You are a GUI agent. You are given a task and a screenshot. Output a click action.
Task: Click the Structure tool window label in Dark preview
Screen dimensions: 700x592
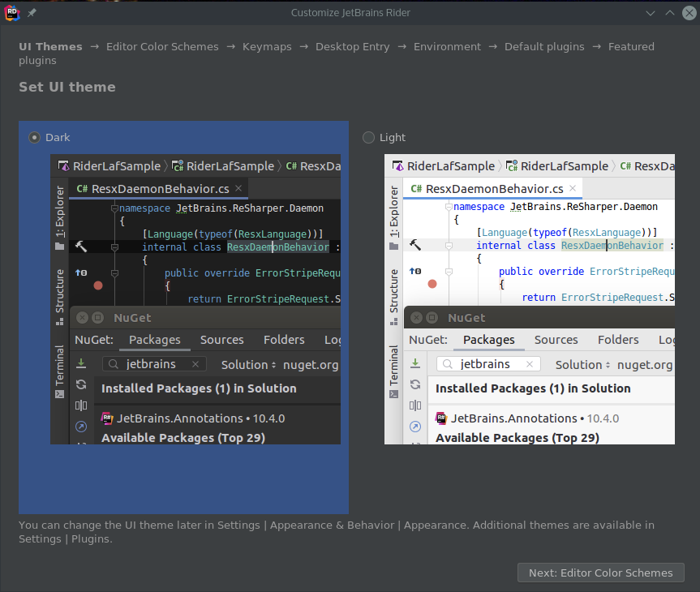[x=60, y=297]
